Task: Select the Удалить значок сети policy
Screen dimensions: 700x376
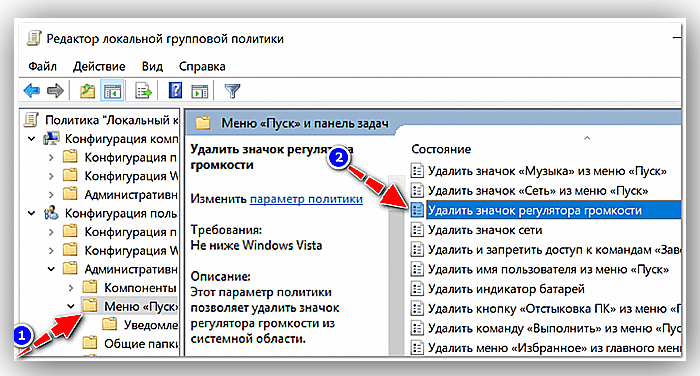Action: click(485, 230)
